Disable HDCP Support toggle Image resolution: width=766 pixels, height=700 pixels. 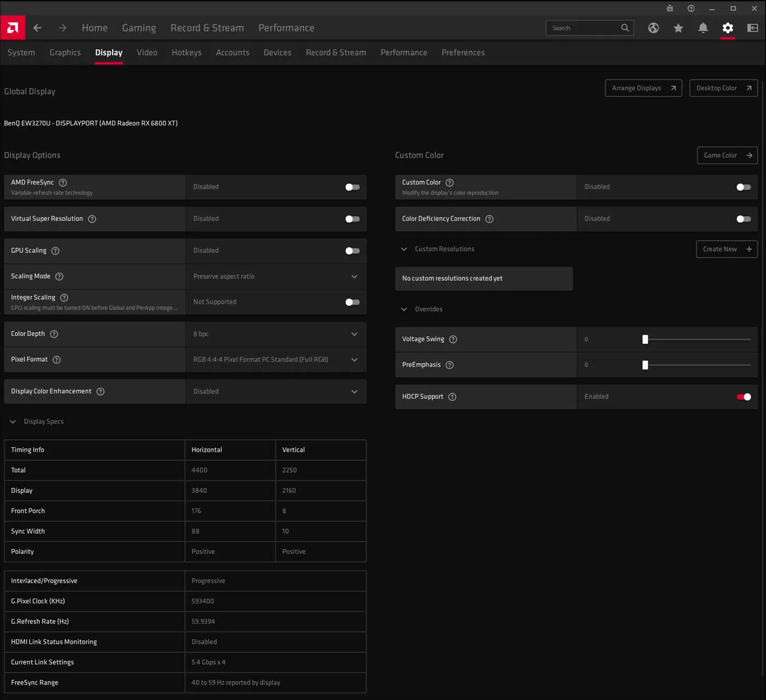click(744, 397)
